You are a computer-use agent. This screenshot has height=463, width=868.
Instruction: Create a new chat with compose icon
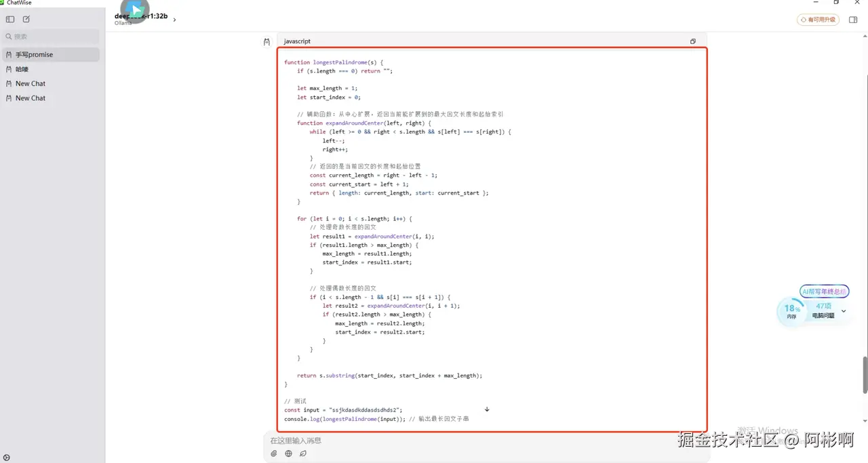tap(26, 20)
